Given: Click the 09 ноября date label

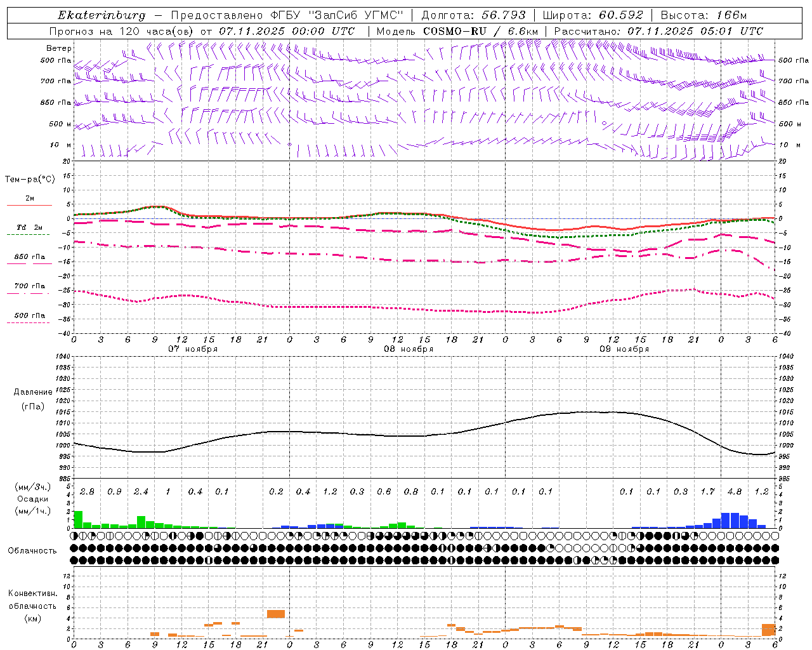Looking at the screenshot, I should 624,349.
